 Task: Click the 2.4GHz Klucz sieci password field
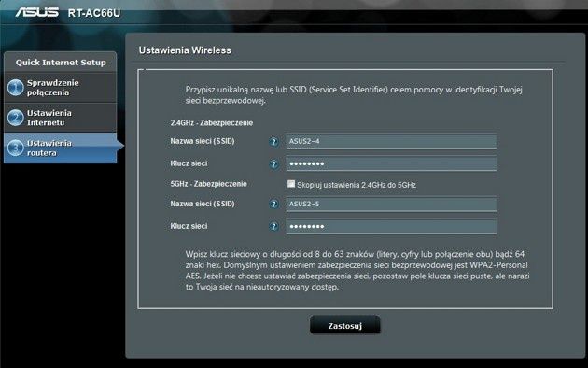pos(391,164)
